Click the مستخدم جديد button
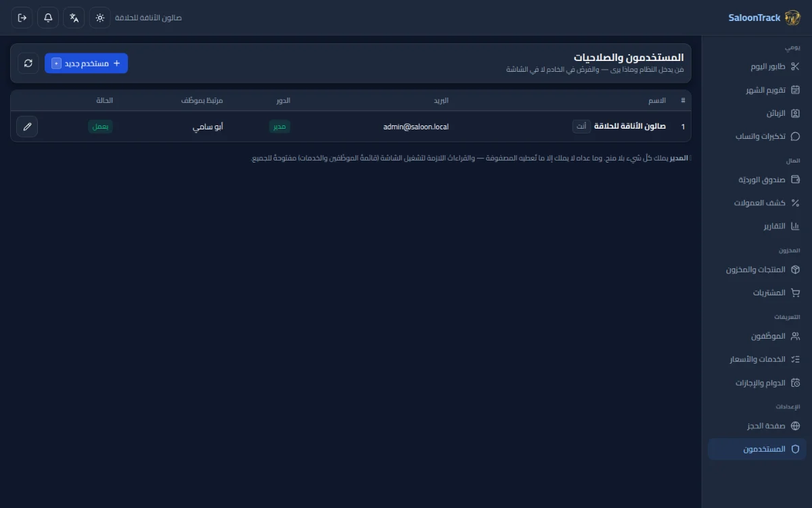The width and height of the screenshot is (812, 508). click(86, 63)
